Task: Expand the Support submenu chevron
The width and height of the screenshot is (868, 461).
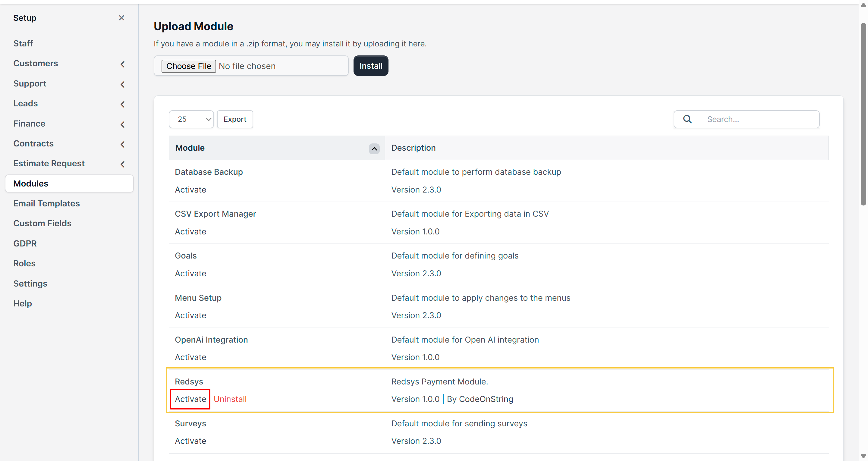Action: [123, 84]
